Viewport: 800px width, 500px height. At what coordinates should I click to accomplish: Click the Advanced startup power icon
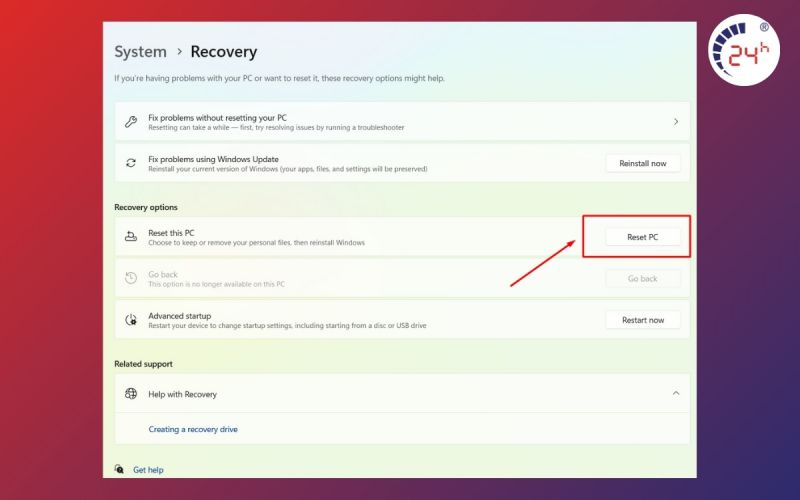click(131, 320)
